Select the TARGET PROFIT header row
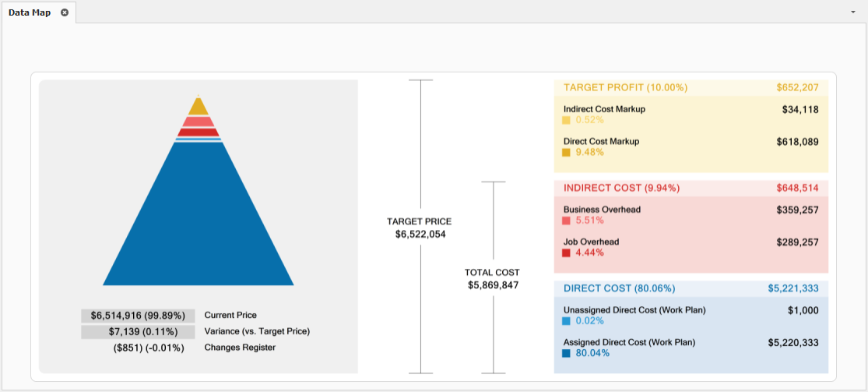 coord(691,87)
